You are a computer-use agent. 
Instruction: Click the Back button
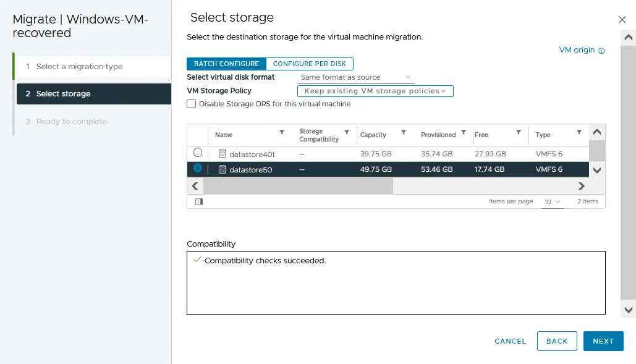[x=557, y=341]
